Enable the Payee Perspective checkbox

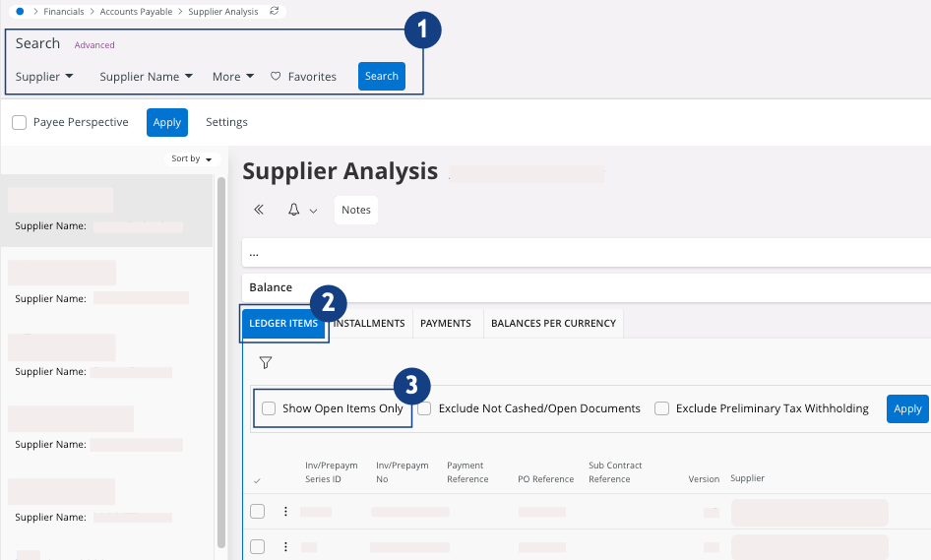20,123
